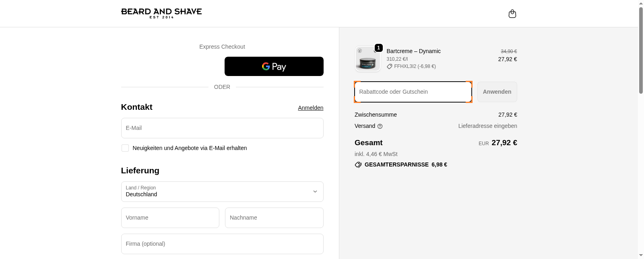
Task: Select the Vorname text field
Action: [170, 218]
